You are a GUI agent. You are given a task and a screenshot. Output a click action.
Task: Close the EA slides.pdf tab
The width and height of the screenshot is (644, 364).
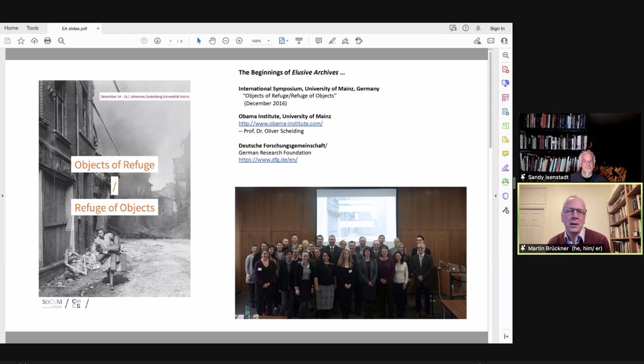click(x=98, y=28)
